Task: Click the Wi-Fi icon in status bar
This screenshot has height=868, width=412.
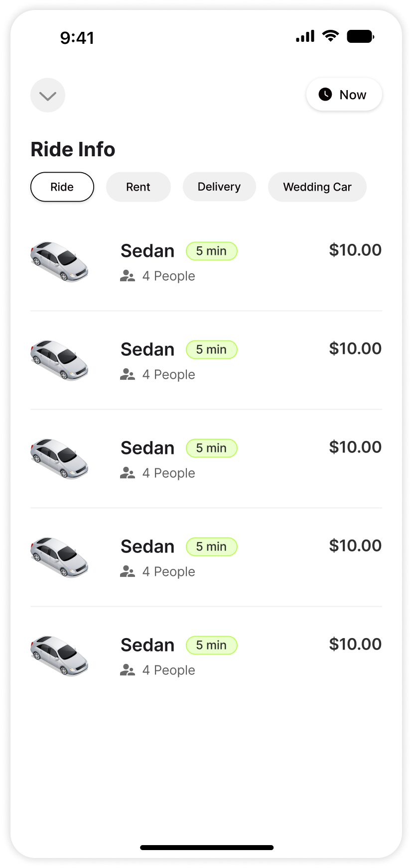Action: point(330,36)
